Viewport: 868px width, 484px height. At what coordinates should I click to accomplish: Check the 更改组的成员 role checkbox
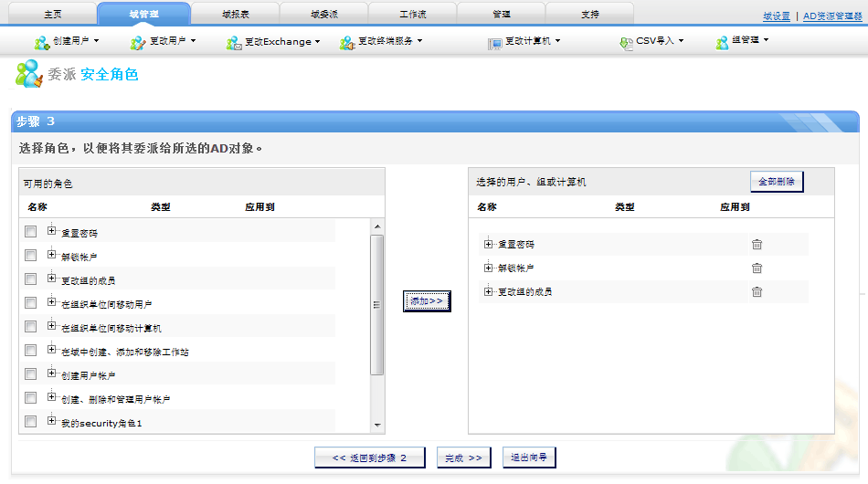click(30, 279)
